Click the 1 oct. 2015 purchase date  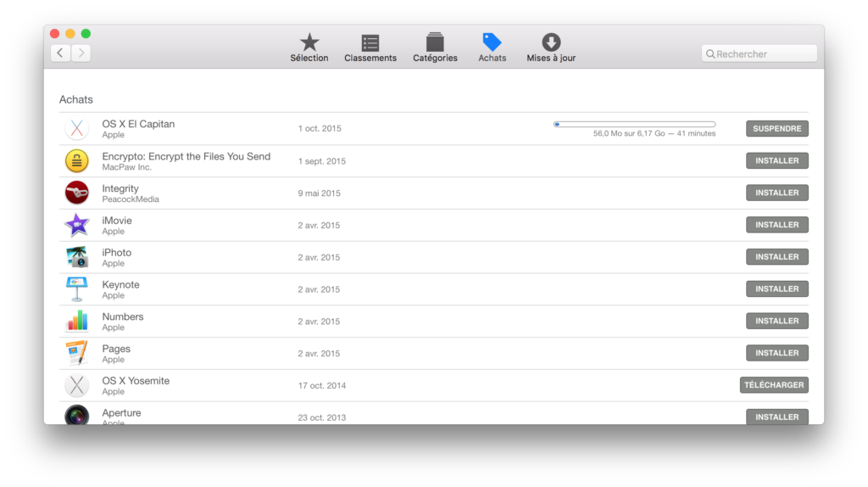(320, 128)
